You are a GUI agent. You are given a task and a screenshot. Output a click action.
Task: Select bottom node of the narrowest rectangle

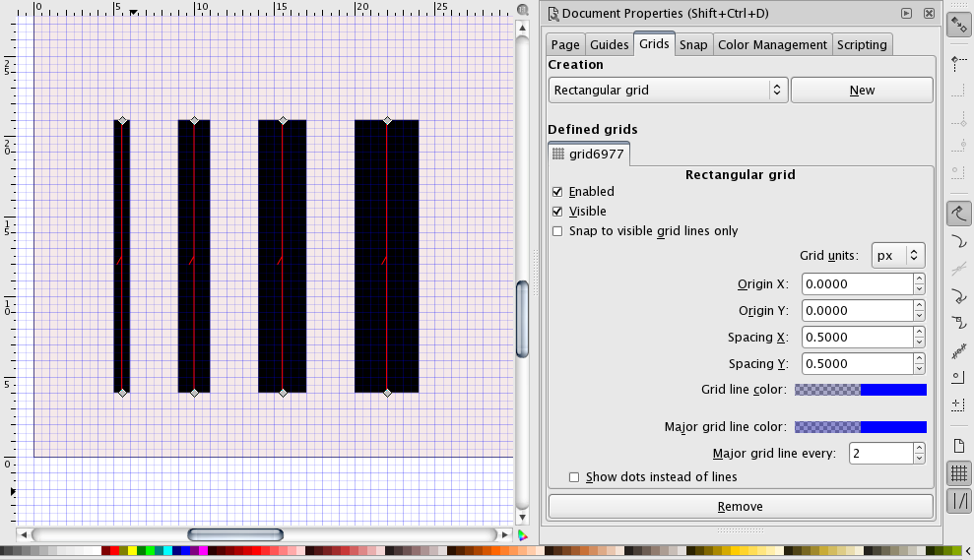pos(122,393)
